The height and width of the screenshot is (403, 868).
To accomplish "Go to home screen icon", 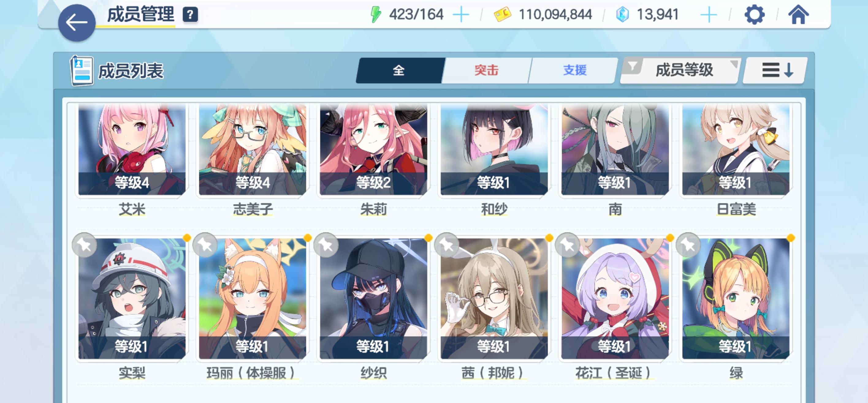I will pos(798,14).
